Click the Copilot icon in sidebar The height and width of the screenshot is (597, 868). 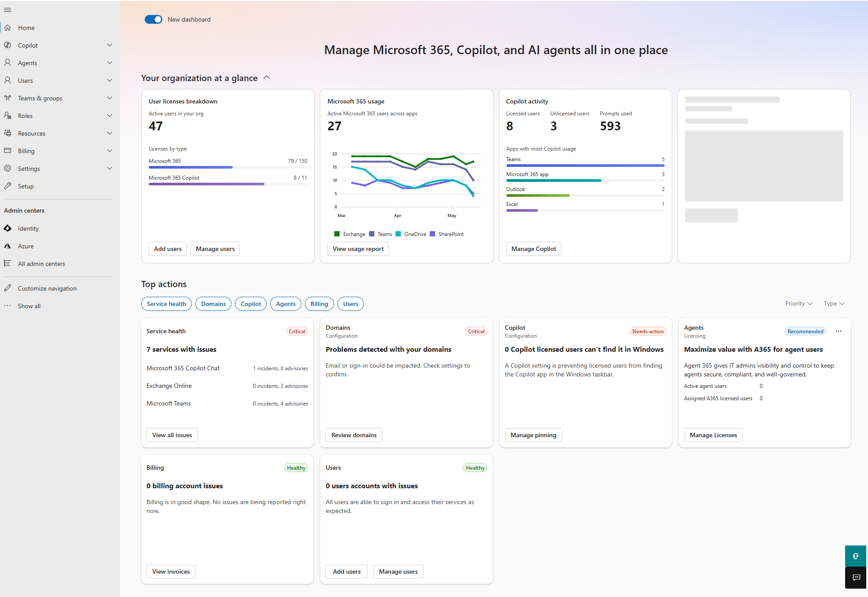click(x=7, y=45)
